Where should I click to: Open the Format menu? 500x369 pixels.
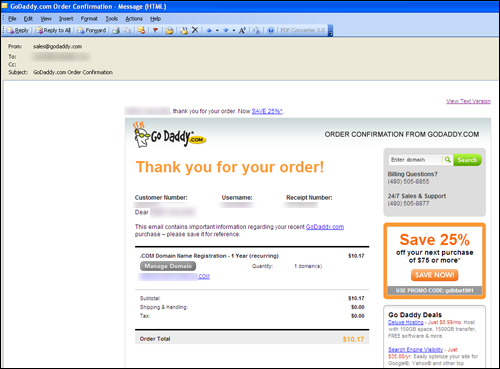tap(89, 19)
